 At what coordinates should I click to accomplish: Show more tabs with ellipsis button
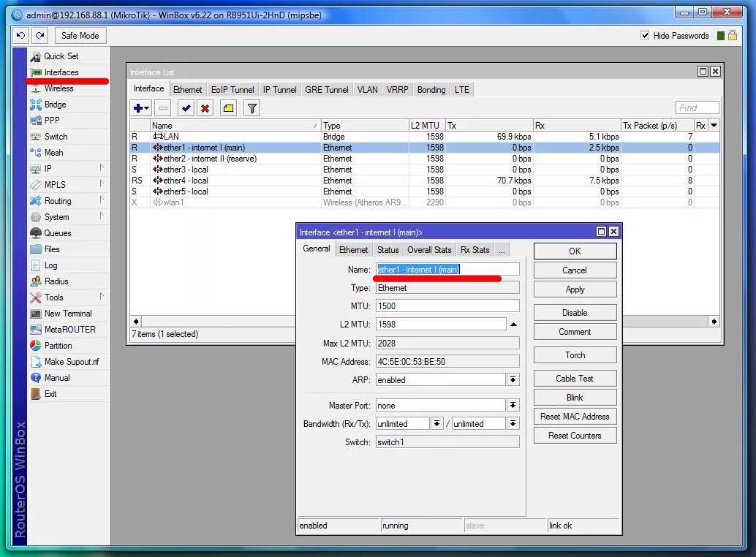point(502,249)
